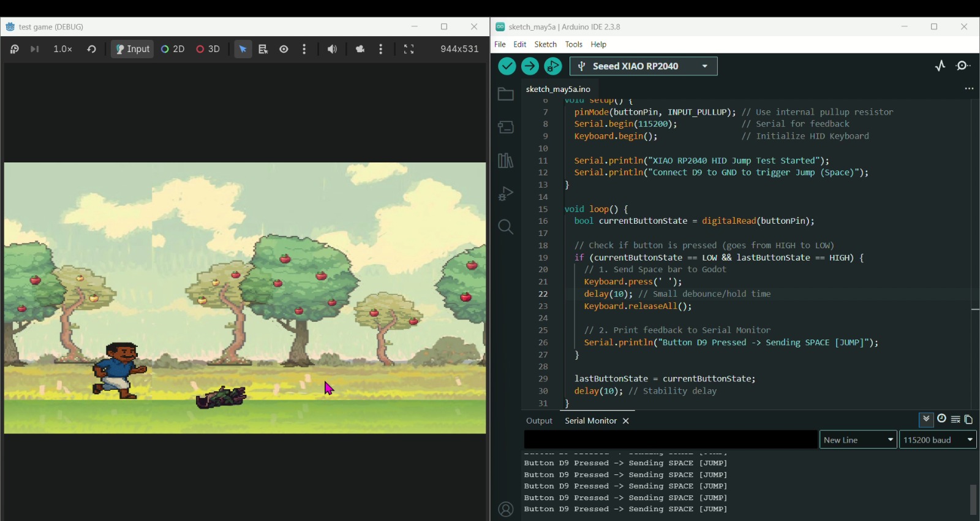Click the running character in the game viewport
This screenshot has width=980, height=521.
(x=119, y=370)
